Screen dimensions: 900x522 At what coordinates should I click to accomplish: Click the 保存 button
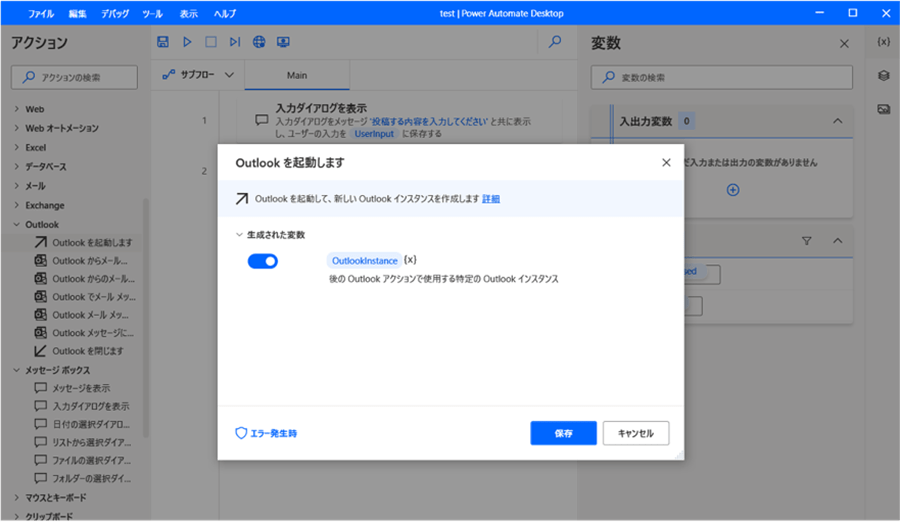pyautogui.click(x=564, y=433)
